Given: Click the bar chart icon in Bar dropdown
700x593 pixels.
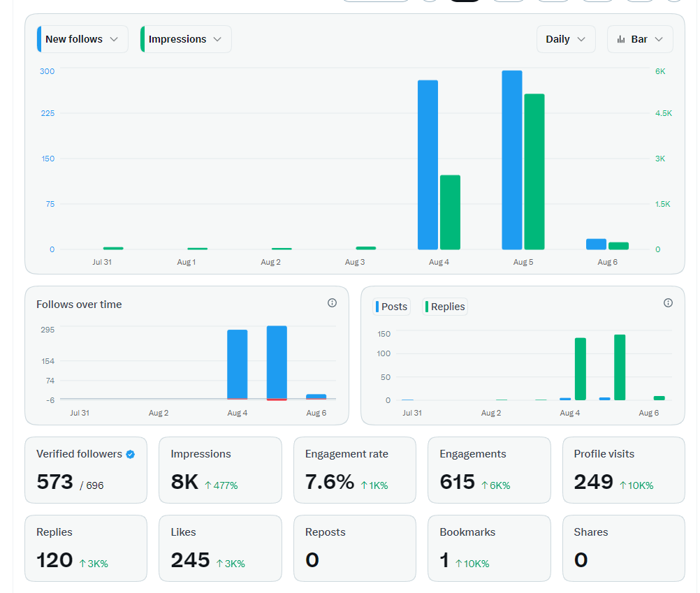Looking at the screenshot, I should pyautogui.click(x=621, y=39).
